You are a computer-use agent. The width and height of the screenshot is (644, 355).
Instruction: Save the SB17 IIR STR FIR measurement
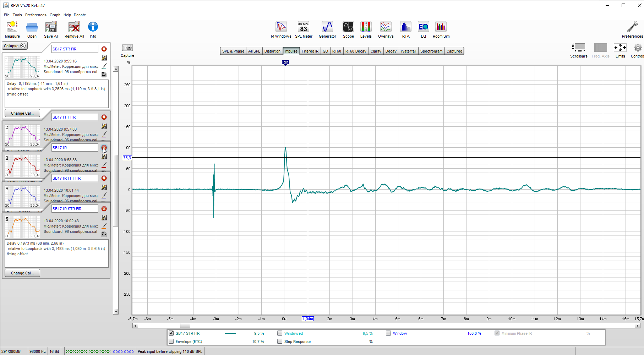104,218
